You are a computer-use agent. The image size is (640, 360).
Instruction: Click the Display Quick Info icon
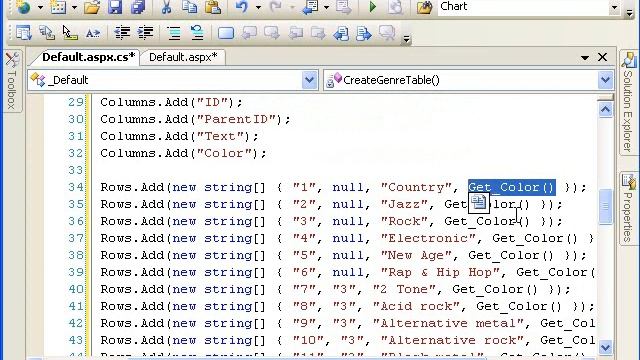pyautogui.click(x=70, y=33)
